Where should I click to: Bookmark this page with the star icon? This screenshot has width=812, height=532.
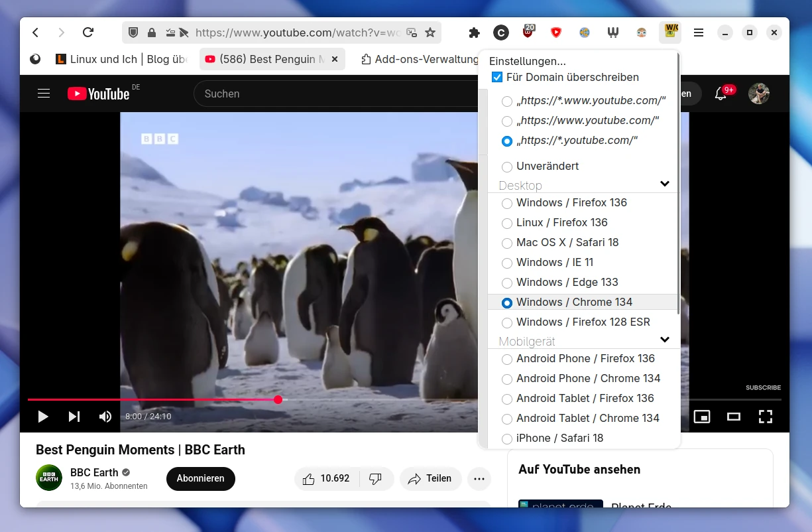tap(430, 33)
